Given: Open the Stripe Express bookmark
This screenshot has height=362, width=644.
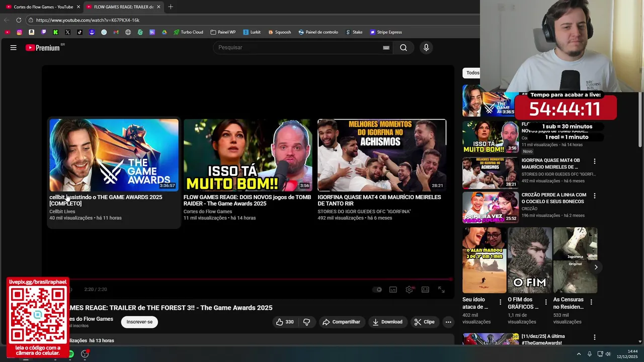Looking at the screenshot, I should 386,32.
